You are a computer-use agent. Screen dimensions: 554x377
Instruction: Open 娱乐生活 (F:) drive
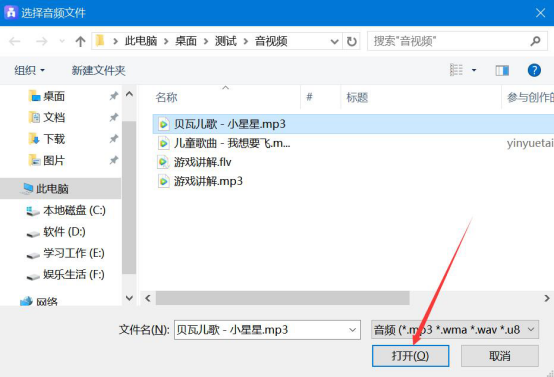(74, 275)
